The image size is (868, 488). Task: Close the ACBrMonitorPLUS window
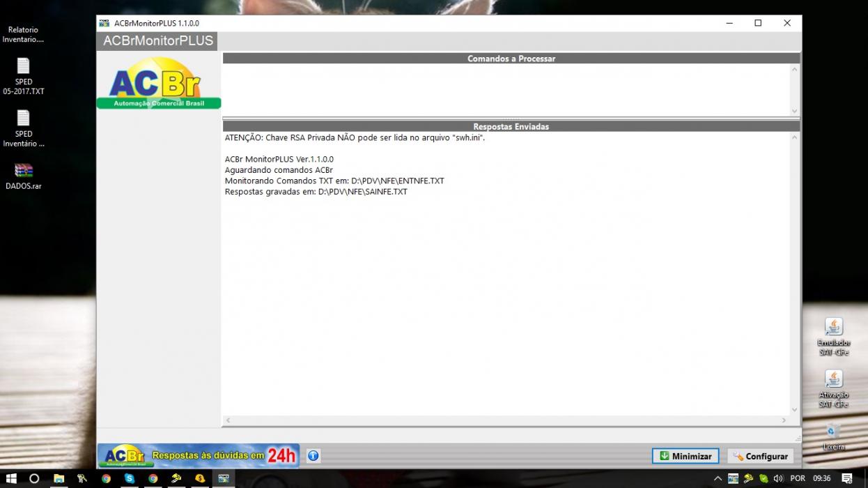787,23
